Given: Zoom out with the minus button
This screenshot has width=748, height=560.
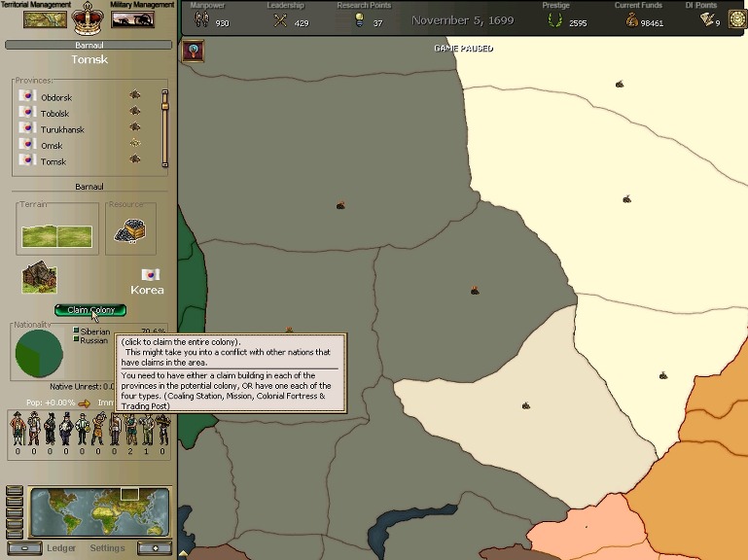Looking at the screenshot, I should click(x=25, y=548).
